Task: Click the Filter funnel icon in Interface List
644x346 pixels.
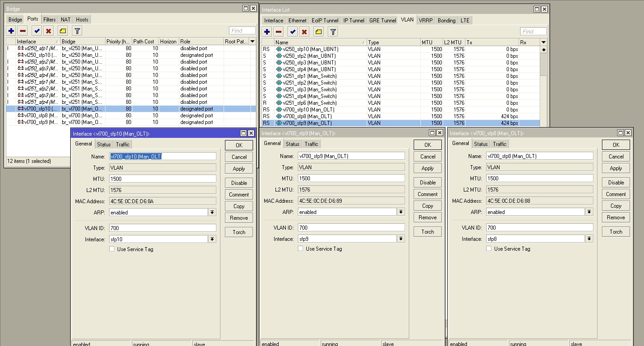Action: tap(333, 32)
